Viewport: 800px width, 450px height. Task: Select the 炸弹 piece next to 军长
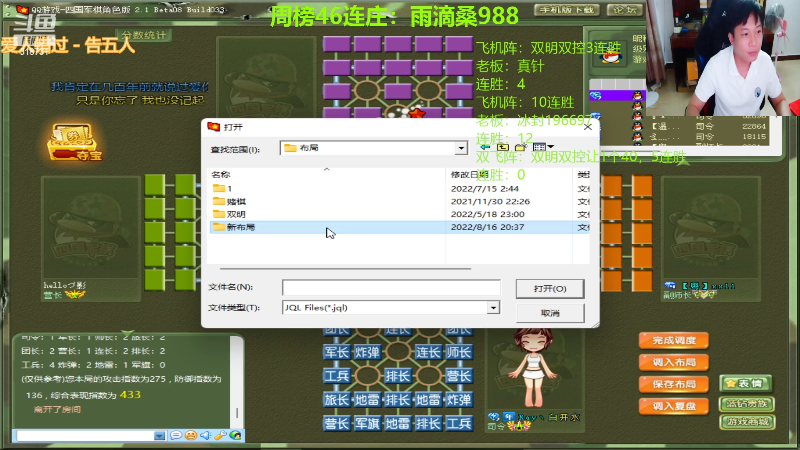(x=367, y=352)
